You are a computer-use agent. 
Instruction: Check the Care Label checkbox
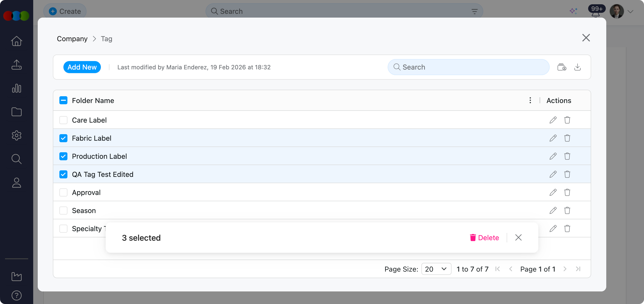coord(63,120)
